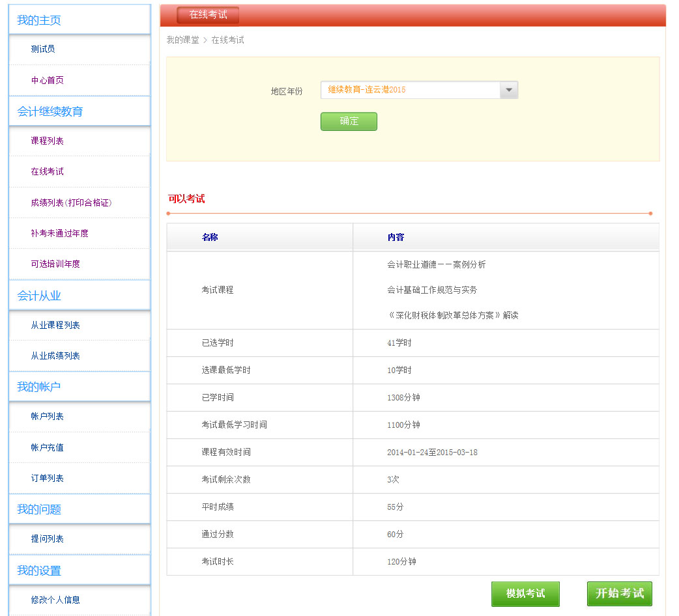Screen dimensions: 679x616
Task: Open 帐户列表 under 我的帐户
Action: tap(48, 417)
